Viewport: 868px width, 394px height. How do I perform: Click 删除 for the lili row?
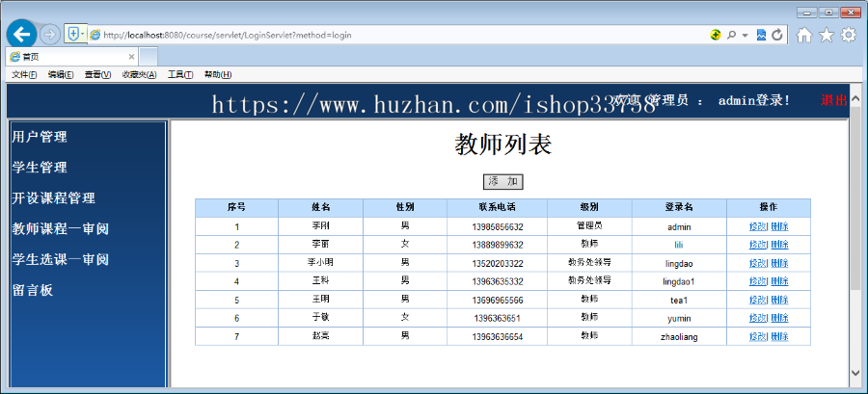point(779,245)
